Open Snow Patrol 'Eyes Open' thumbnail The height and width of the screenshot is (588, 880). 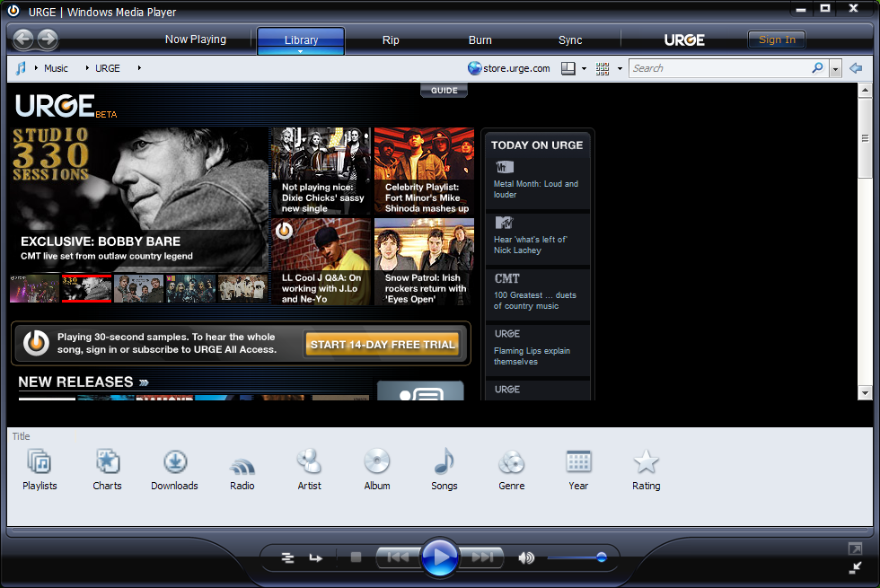(424, 261)
